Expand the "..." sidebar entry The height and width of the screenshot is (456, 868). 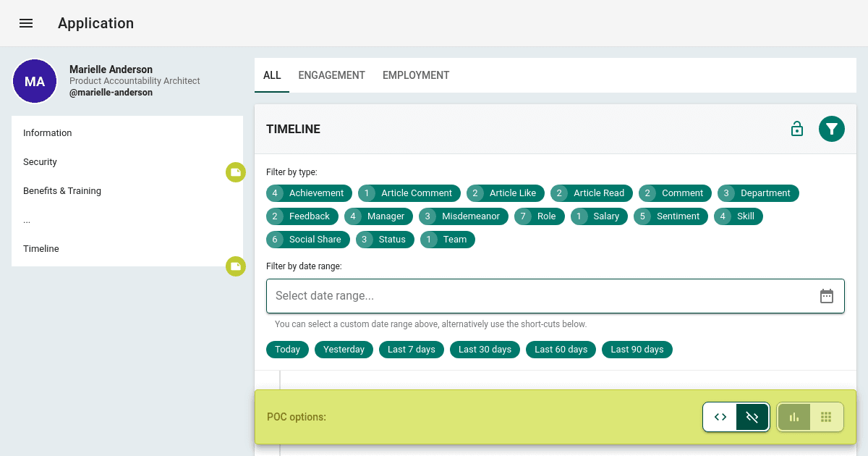[x=27, y=219]
